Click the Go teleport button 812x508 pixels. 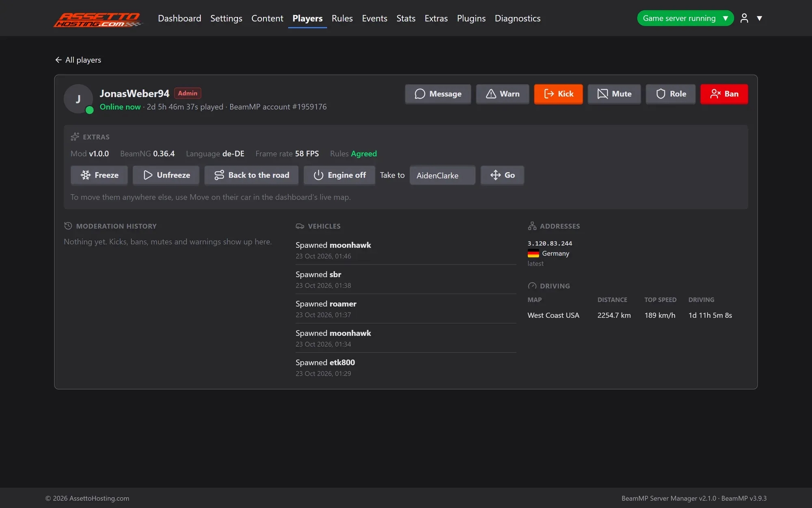pyautogui.click(x=502, y=175)
